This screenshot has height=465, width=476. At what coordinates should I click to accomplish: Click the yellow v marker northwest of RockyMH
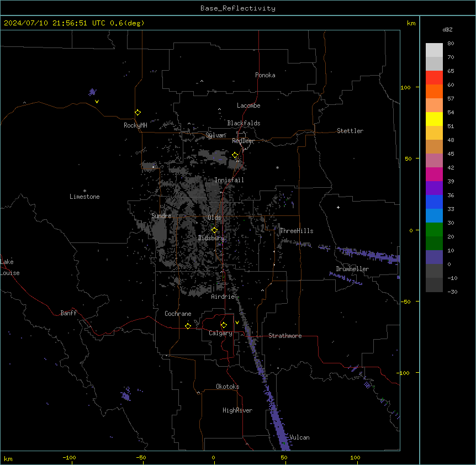coord(97,102)
